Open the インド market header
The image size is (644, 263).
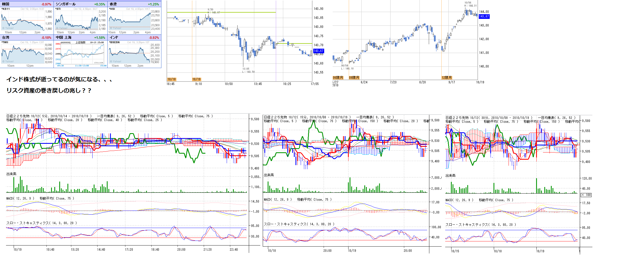click(x=134, y=37)
